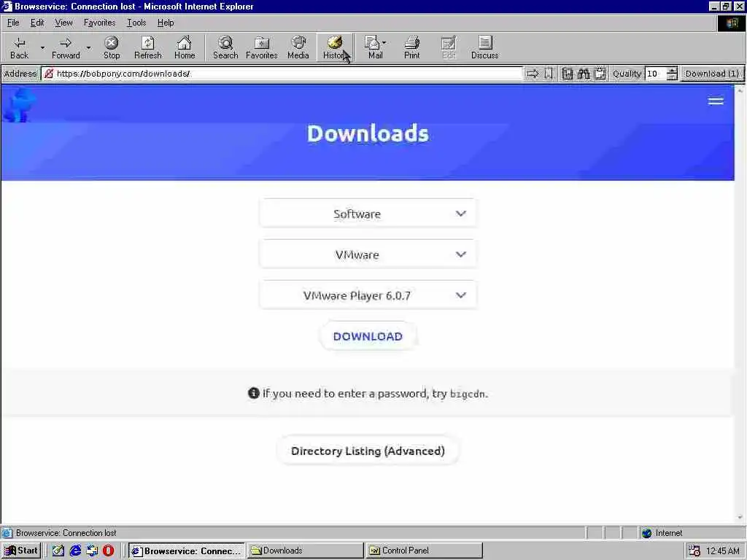The width and height of the screenshot is (747, 560).
Task: Refresh the current page
Action: [x=147, y=47]
